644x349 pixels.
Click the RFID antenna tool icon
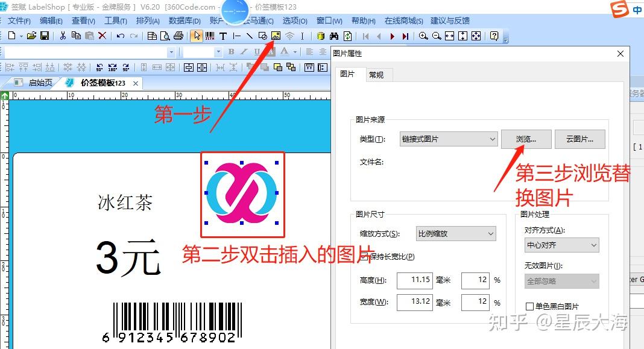coord(289,36)
